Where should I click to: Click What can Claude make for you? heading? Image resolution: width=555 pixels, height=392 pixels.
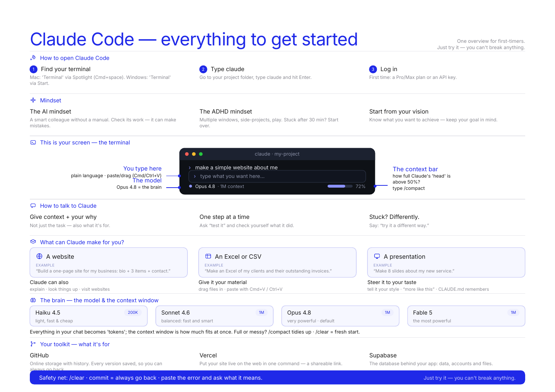click(82, 242)
